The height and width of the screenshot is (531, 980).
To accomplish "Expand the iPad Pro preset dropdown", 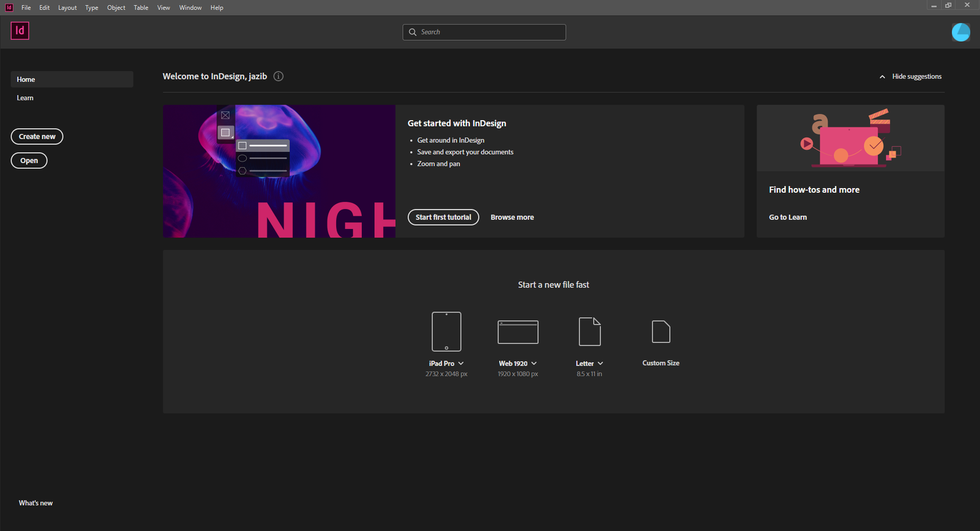I will [x=461, y=363].
